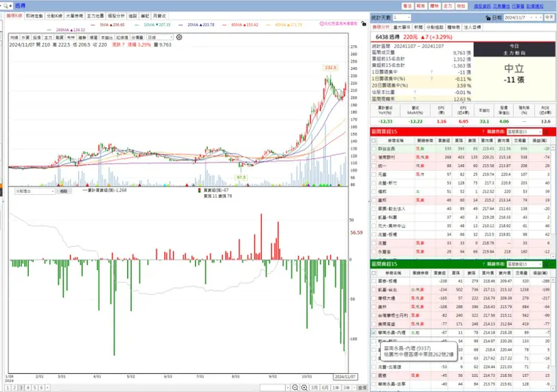Viewport: 557px width, 392px height.
Task: Tick the checkbox for 美商高盛 row
Action: click(373, 324)
